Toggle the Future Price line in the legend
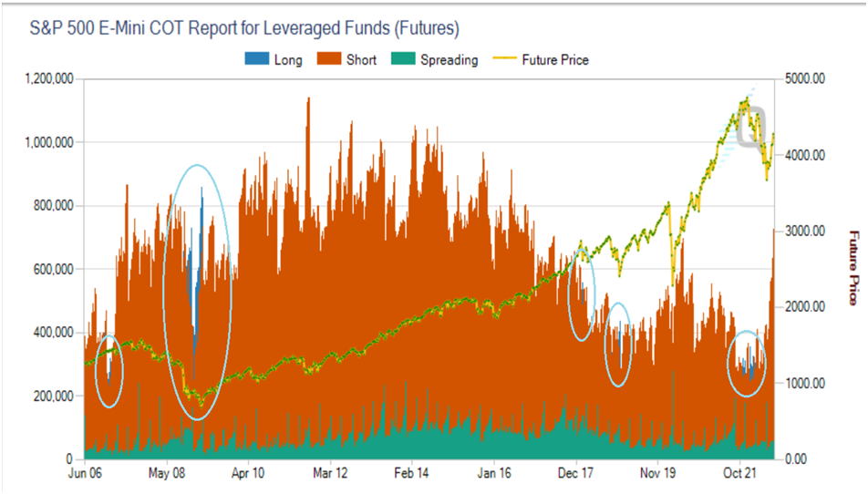The width and height of the screenshot is (868, 494). point(541,60)
